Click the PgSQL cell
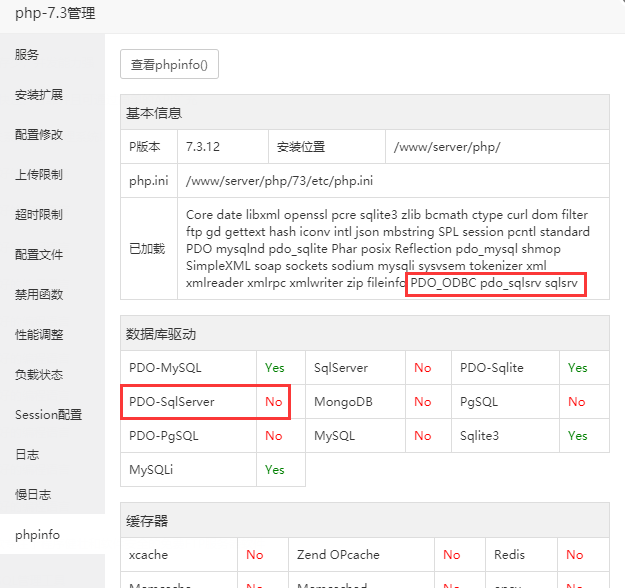The width and height of the screenshot is (625, 588). (x=505, y=401)
